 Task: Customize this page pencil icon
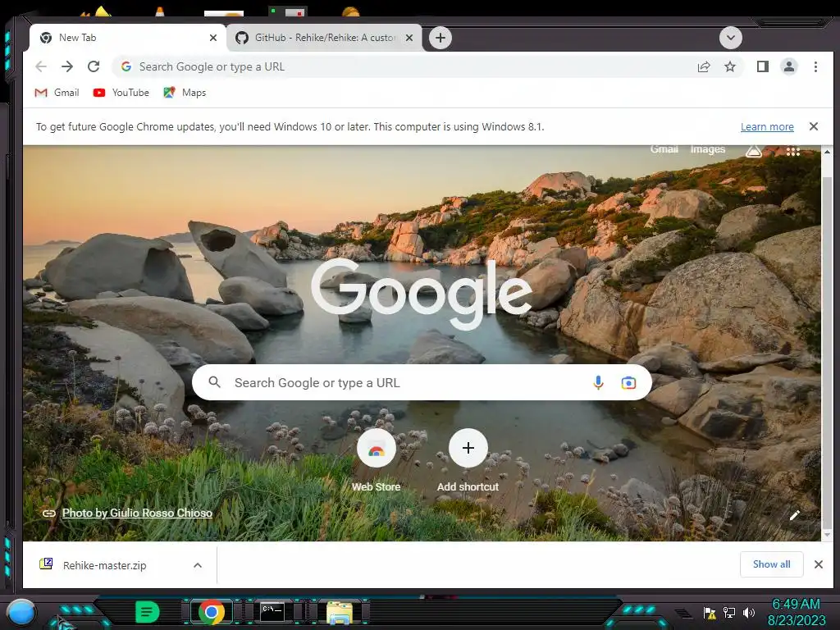point(794,515)
